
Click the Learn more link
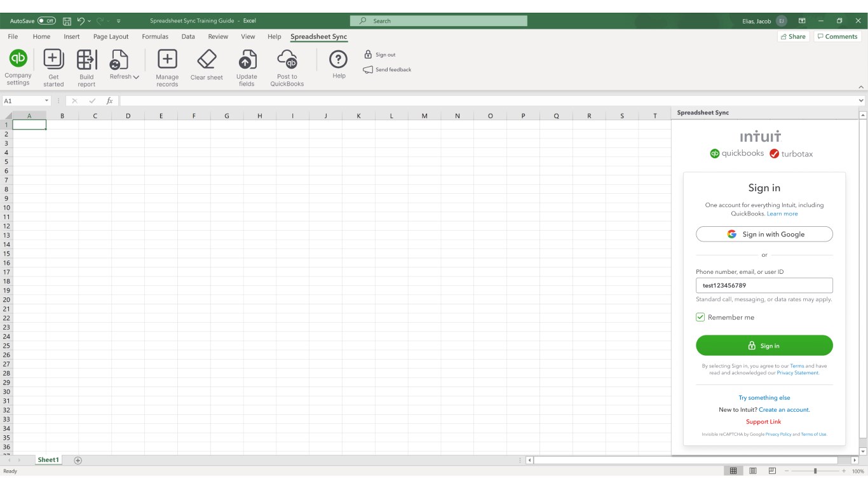point(782,213)
